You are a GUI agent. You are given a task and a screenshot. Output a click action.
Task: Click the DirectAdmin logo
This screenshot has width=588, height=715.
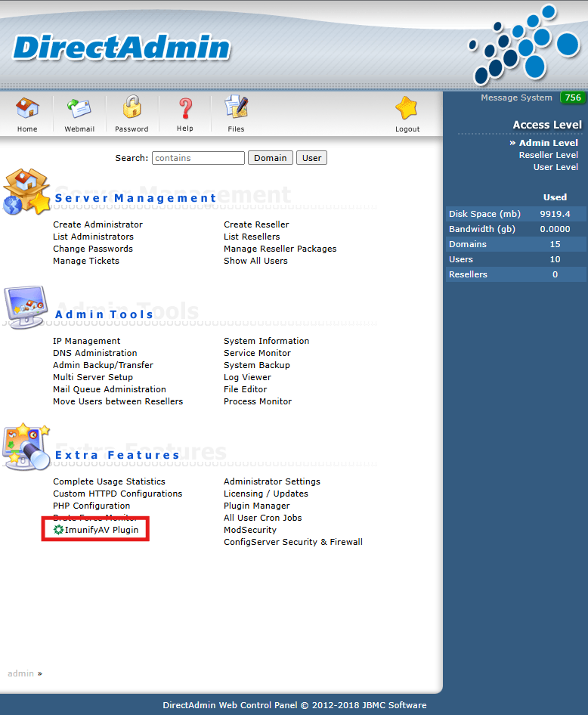tap(121, 47)
